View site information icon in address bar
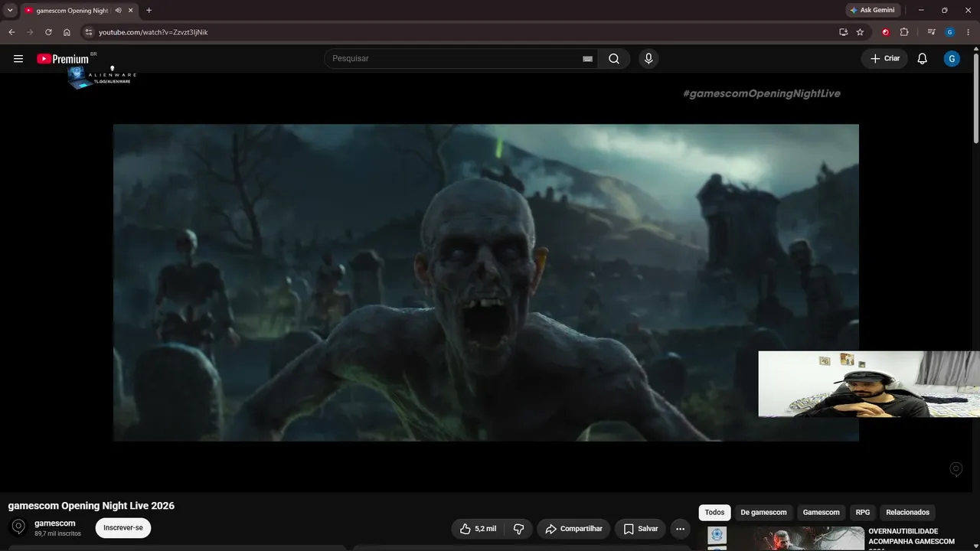 (x=88, y=32)
